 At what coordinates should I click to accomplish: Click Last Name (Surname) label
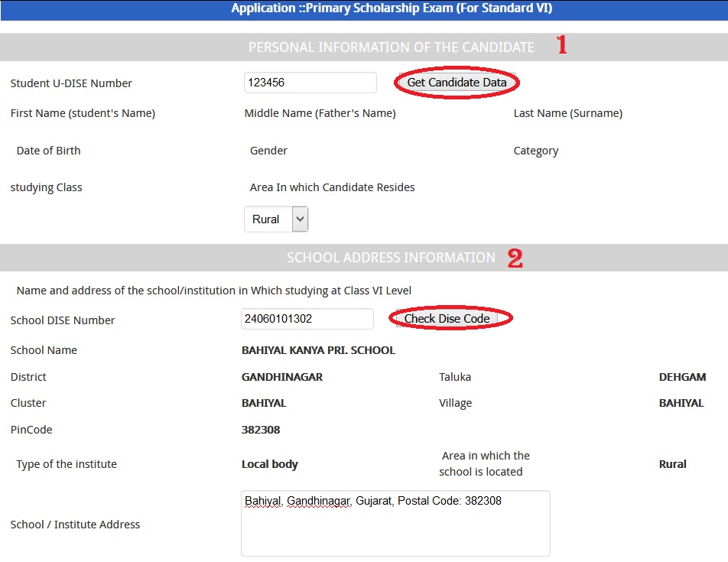[x=568, y=113]
